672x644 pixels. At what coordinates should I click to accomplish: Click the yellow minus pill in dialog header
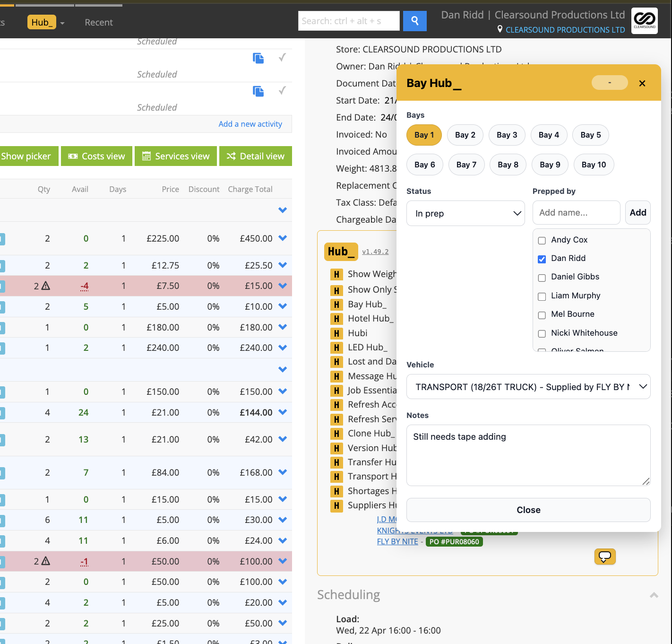(x=610, y=83)
